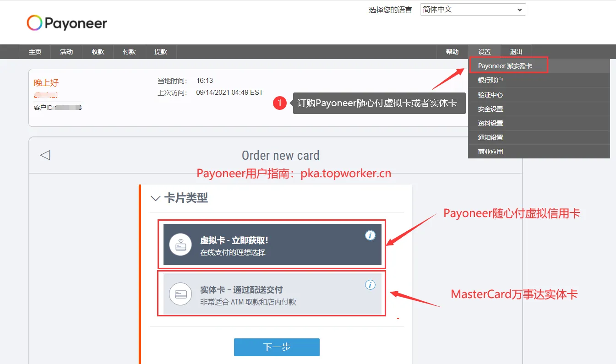The height and width of the screenshot is (364, 616).
Task: Choose 通知设置 from settings menu
Action: pyautogui.click(x=539, y=137)
